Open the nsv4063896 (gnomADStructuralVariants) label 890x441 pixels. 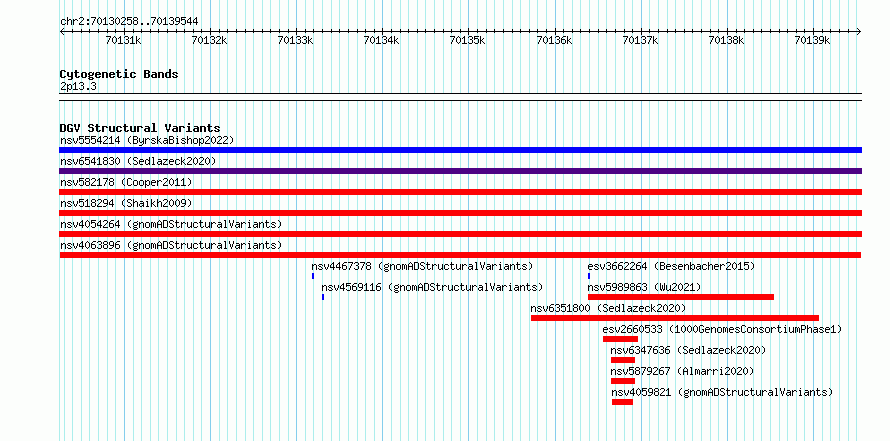pyautogui.click(x=171, y=245)
